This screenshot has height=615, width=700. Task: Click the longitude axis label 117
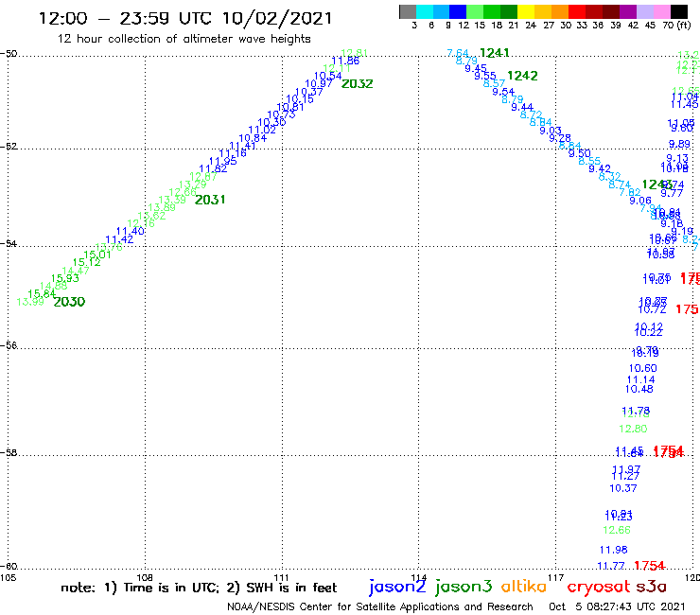click(556, 577)
